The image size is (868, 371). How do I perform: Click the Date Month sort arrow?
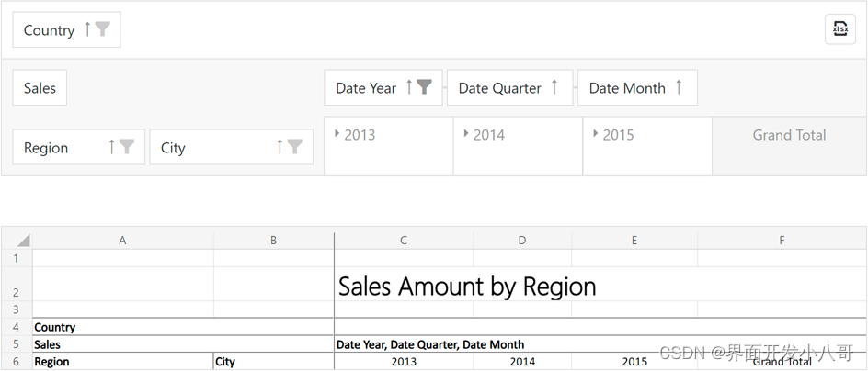click(679, 87)
